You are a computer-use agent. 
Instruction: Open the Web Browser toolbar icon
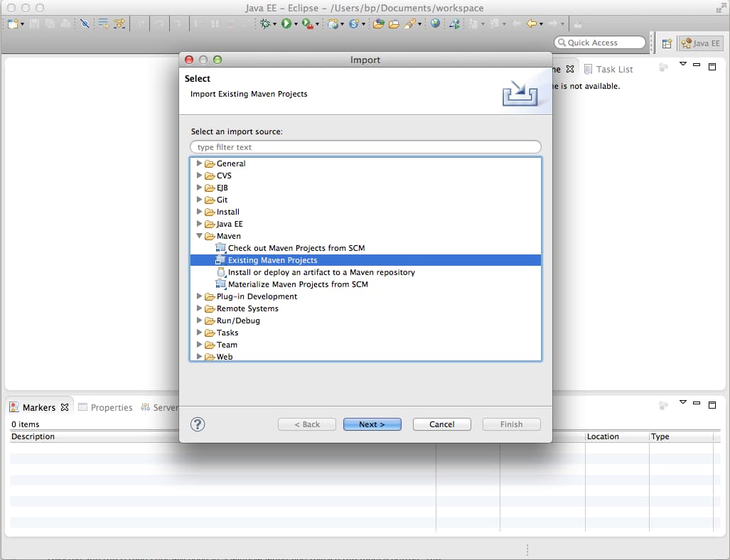pyautogui.click(x=434, y=23)
